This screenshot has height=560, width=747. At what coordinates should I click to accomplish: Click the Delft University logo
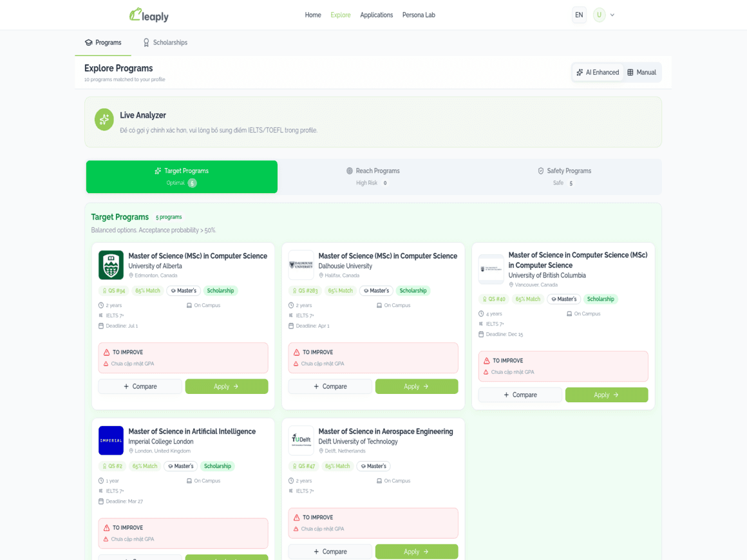pyautogui.click(x=301, y=440)
